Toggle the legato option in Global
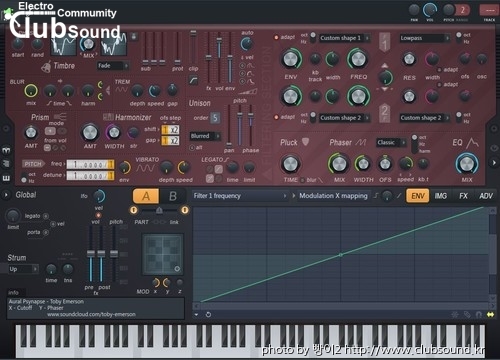 click(x=46, y=216)
